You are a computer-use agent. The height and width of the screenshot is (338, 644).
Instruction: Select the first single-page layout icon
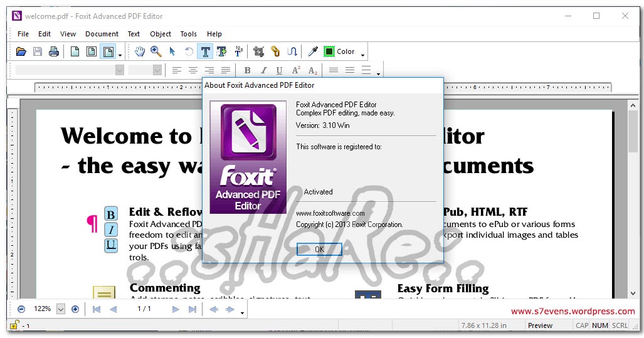click(75, 52)
